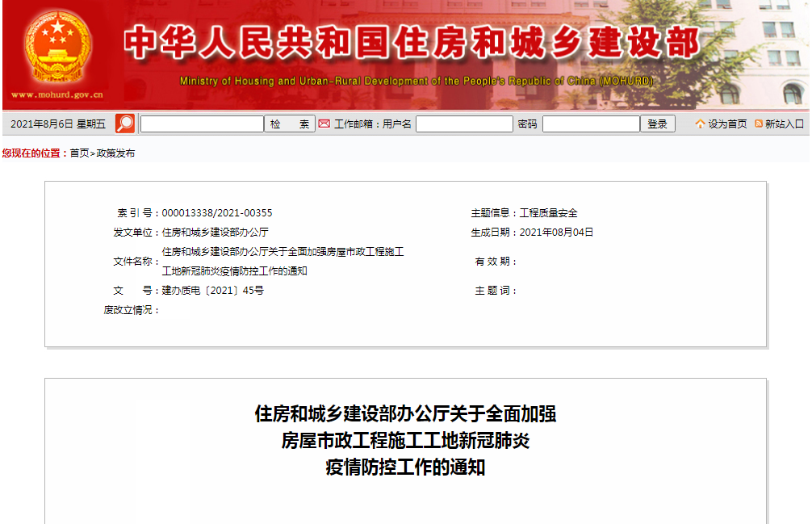Click the 中华人民共和国住房和城乡建设部 banner title
This screenshot has height=524, width=812.
[412, 42]
